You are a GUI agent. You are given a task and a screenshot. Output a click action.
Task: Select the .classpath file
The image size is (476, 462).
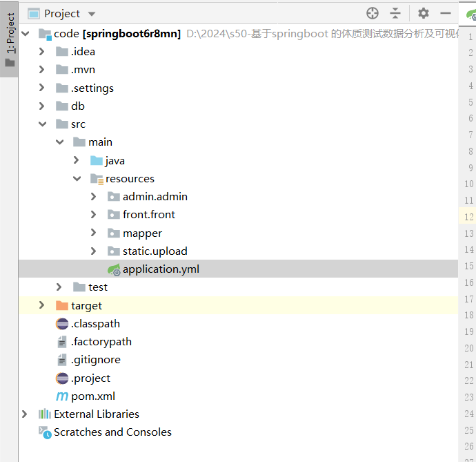click(95, 324)
